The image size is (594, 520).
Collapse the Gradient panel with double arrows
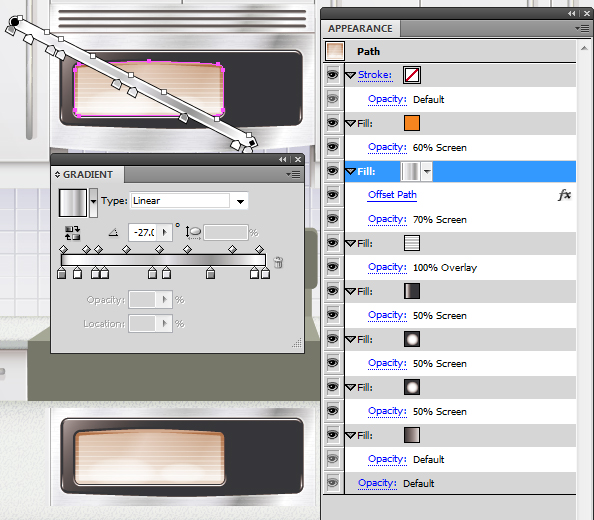pos(283,159)
